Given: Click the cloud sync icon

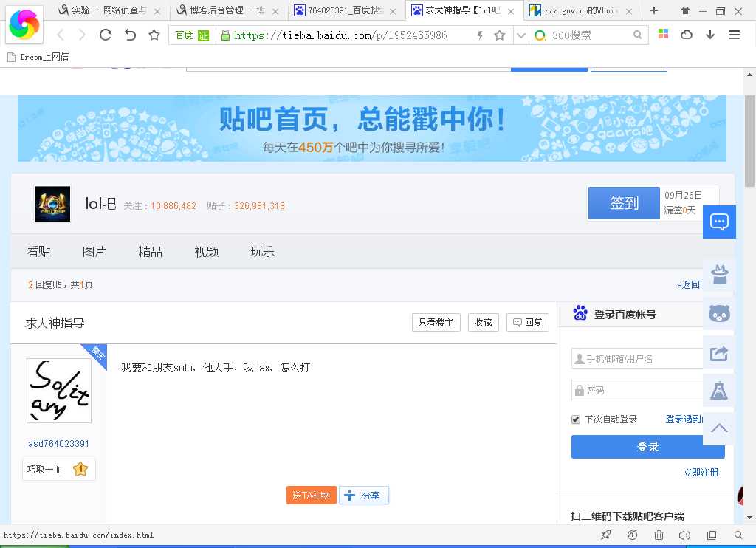Looking at the screenshot, I should coord(687,34).
